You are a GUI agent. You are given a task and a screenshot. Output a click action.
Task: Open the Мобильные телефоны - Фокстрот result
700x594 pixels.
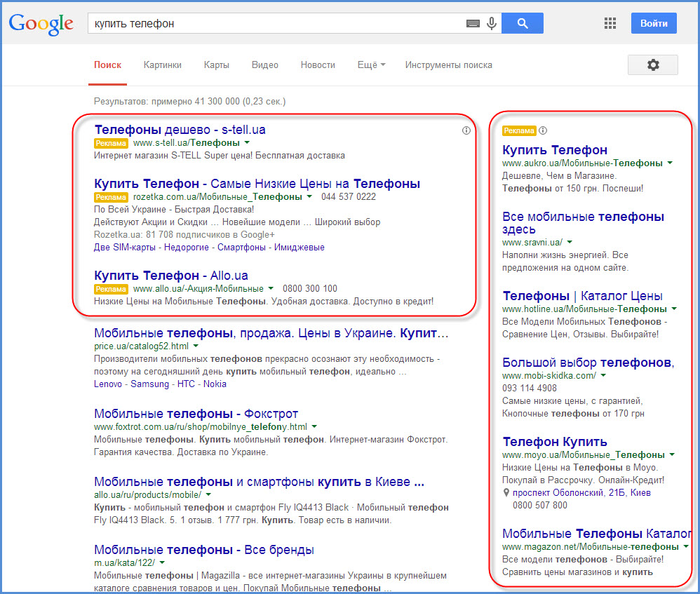(x=196, y=414)
